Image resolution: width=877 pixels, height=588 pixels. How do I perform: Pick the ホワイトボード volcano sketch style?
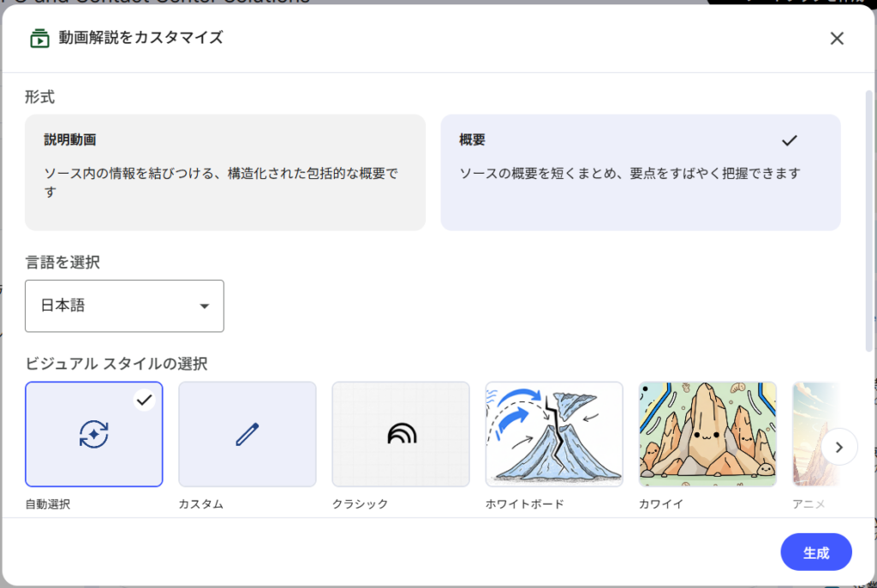click(x=553, y=434)
